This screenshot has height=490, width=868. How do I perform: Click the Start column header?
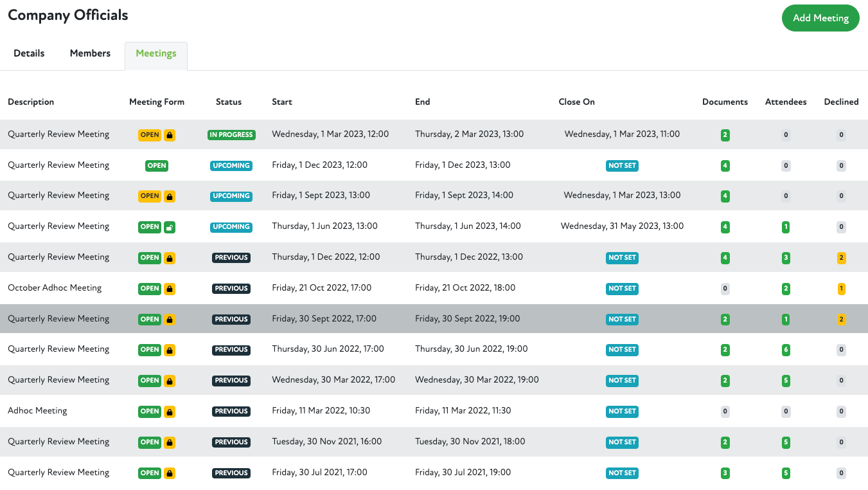click(x=282, y=102)
